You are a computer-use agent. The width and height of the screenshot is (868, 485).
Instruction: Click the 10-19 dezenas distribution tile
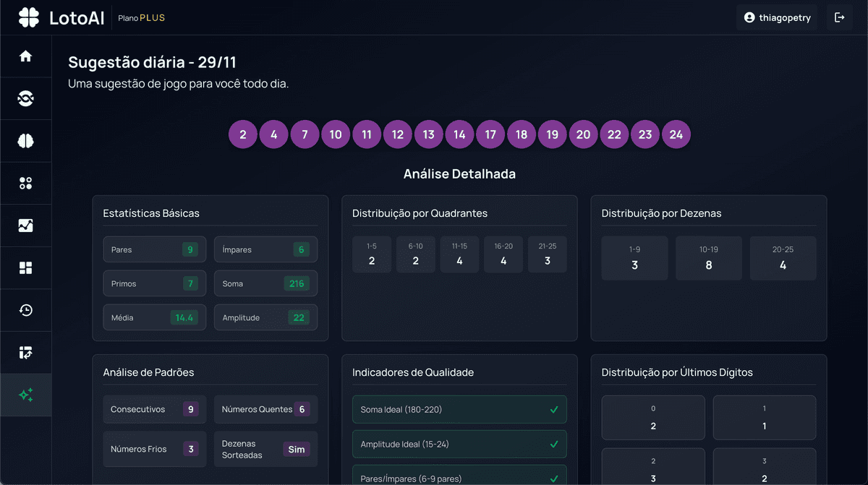[709, 258]
